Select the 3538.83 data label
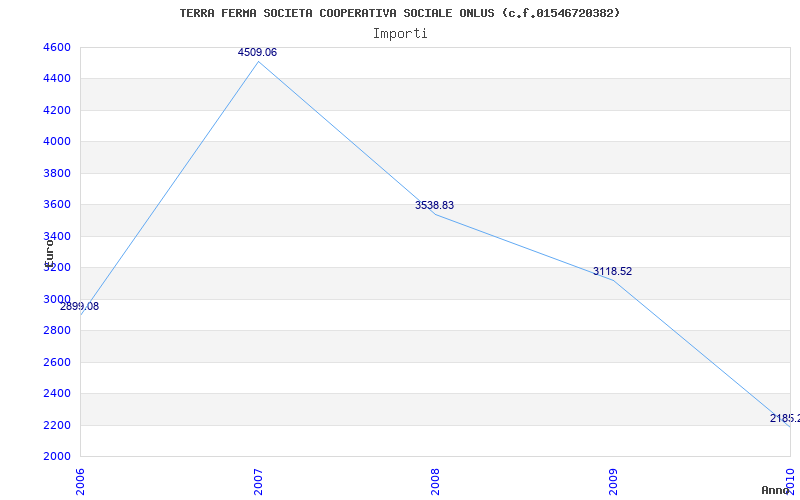The width and height of the screenshot is (800, 500). coord(434,205)
